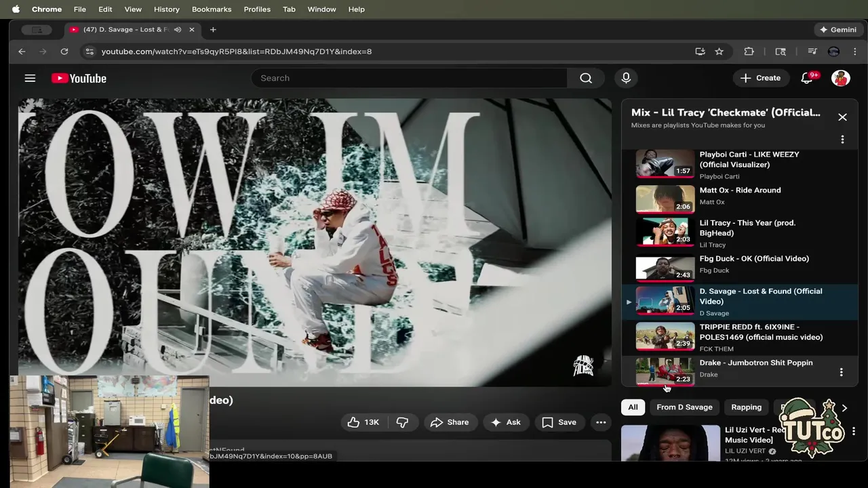The height and width of the screenshot is (488, 868).
Task: Open the YouTube guide hamburger menu
Action: click(30, 78)
